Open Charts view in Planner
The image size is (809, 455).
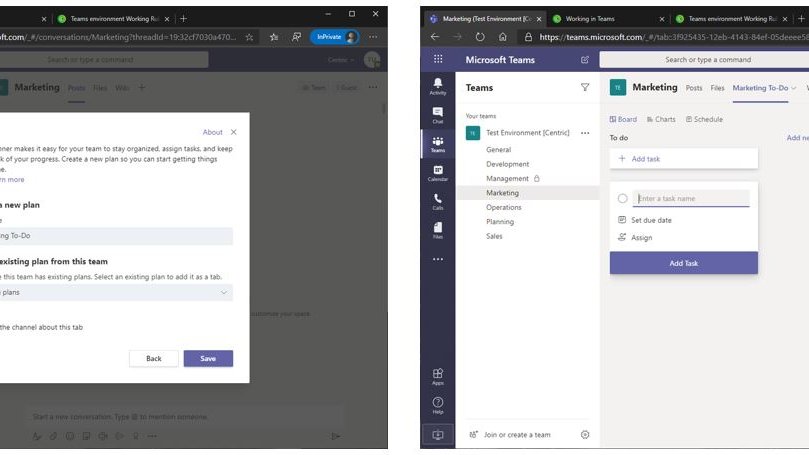pos(661,119)
